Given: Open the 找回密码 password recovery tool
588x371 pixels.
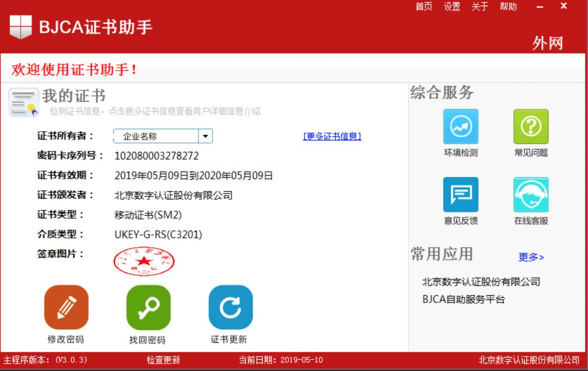Looking at the screenshot, I should (148, 306).
